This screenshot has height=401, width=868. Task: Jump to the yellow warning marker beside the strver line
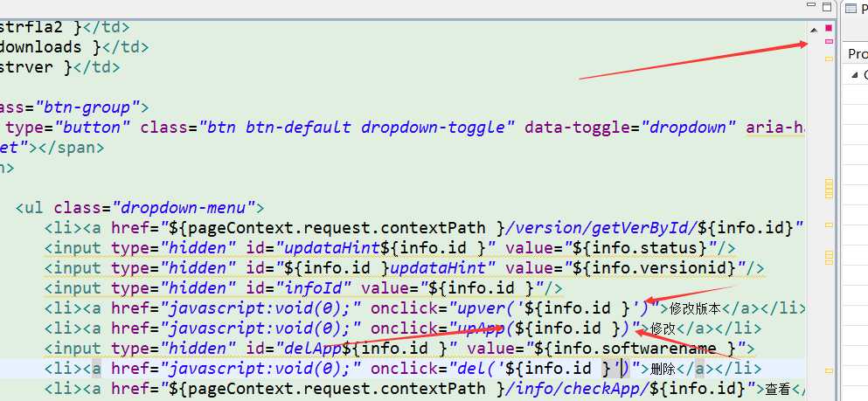[829, 59]
